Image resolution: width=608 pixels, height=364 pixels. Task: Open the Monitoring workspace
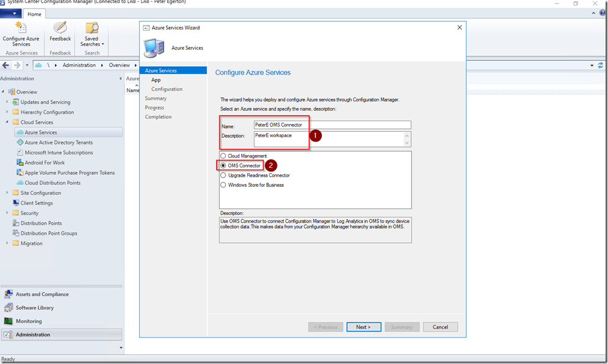28,321
